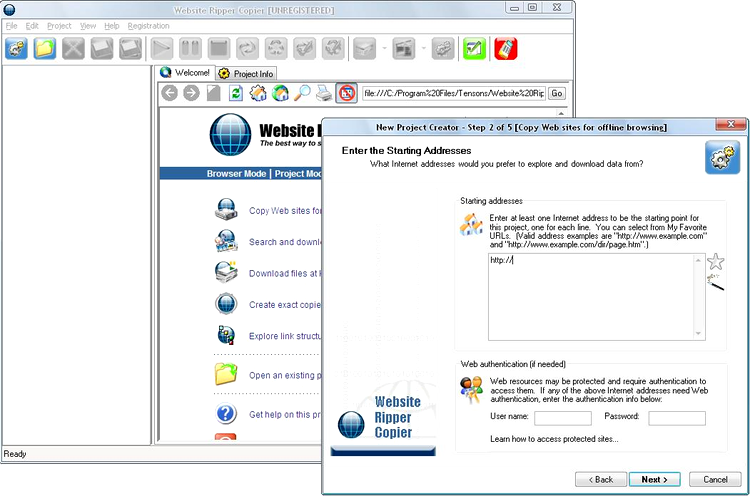
Task: Switch to the Project Info tab
Action: (246, 73)
